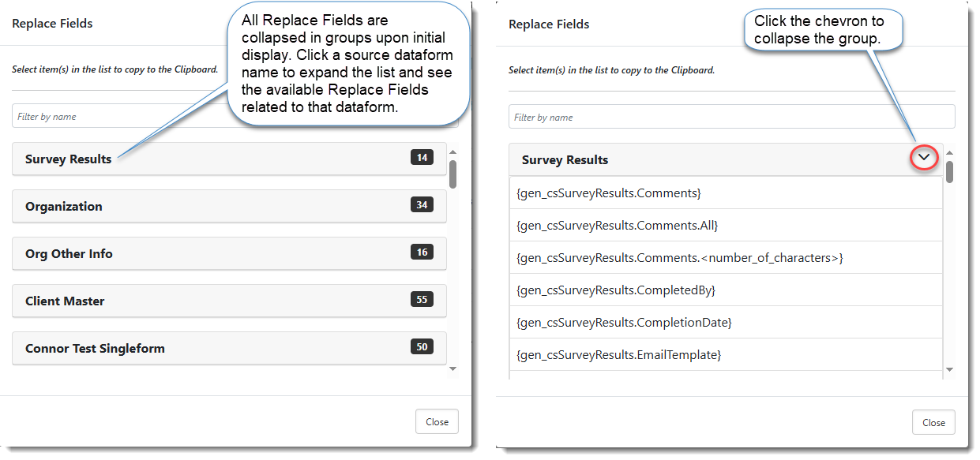Click the 14 count badge
This screenshot has width=980, height=460.
point(422,158)
